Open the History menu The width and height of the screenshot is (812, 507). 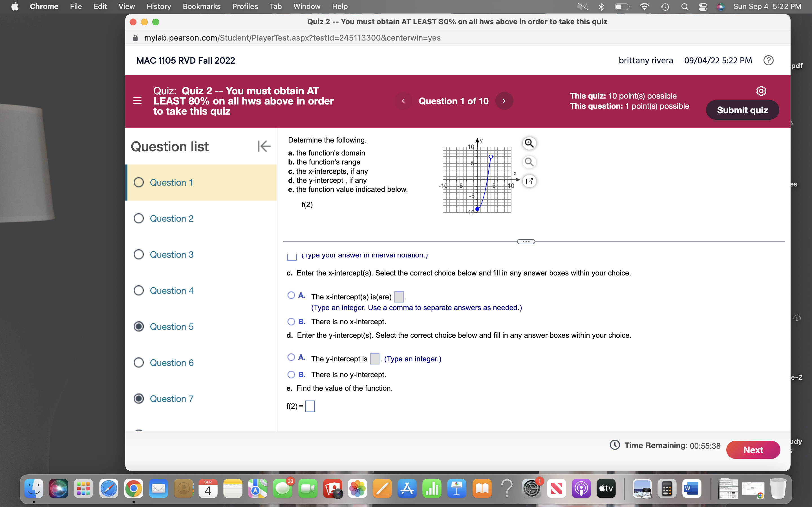tap(158, 6)
